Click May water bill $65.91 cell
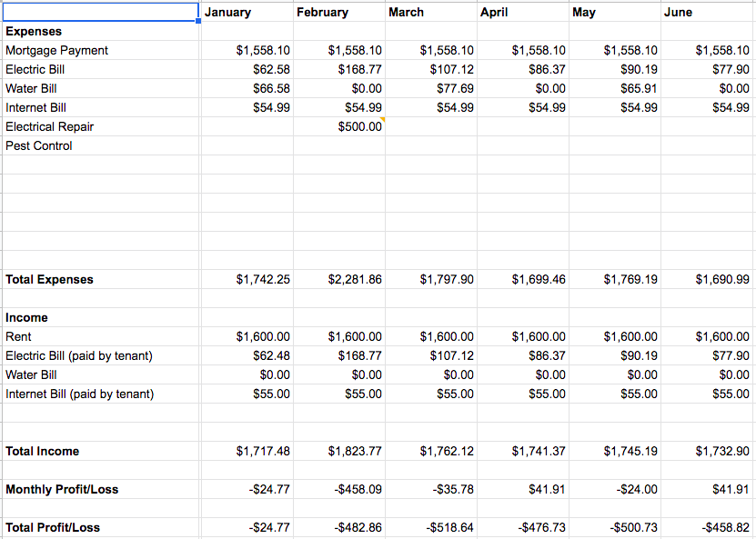Image resolution: width=756 pixels, height=539 pixels. pos(615,89)
